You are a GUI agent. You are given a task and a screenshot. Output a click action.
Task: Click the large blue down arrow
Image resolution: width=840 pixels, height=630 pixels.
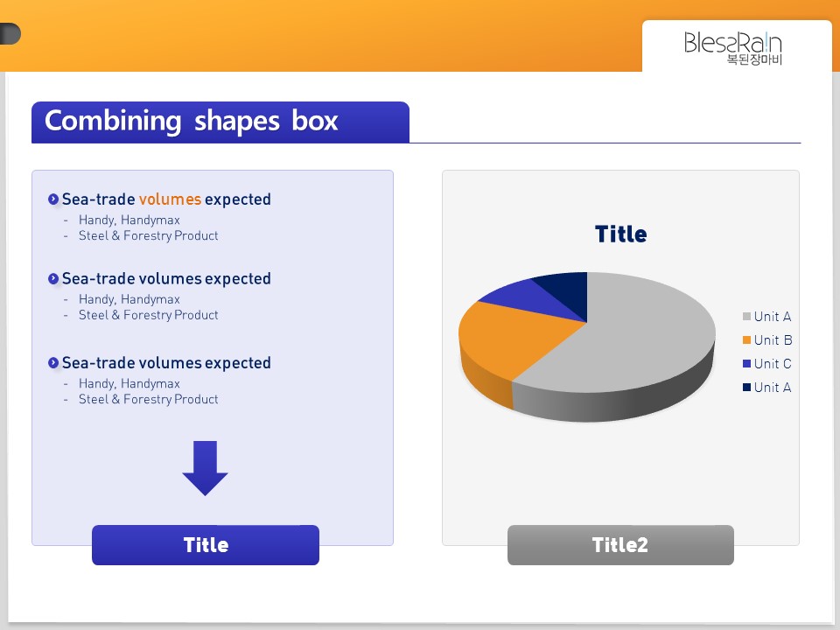[205, 468]
